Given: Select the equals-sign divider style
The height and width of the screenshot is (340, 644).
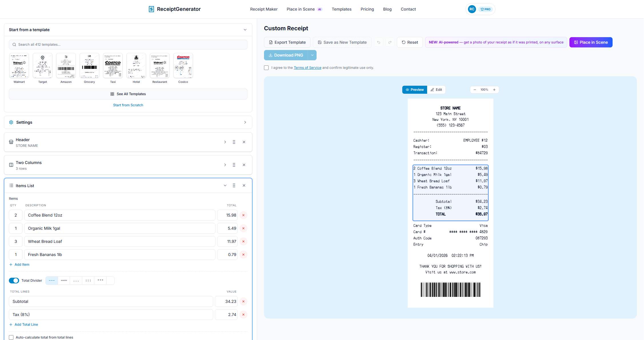Looking at the screenshot, I should coord(64,280).
